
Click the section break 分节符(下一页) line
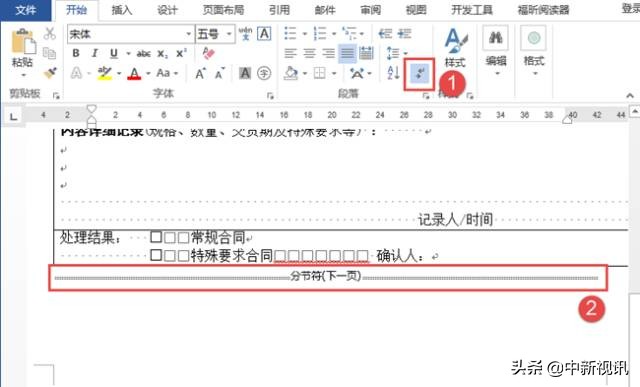point(327,277)
